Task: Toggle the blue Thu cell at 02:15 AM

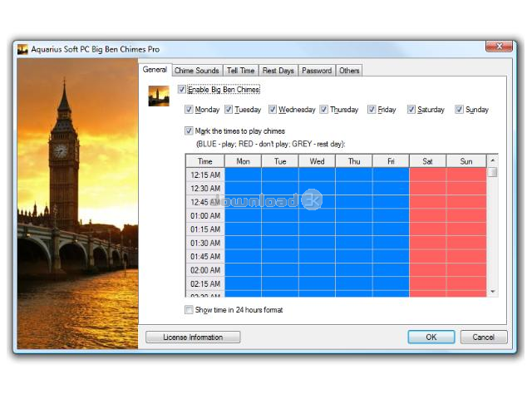Action: 354,283
